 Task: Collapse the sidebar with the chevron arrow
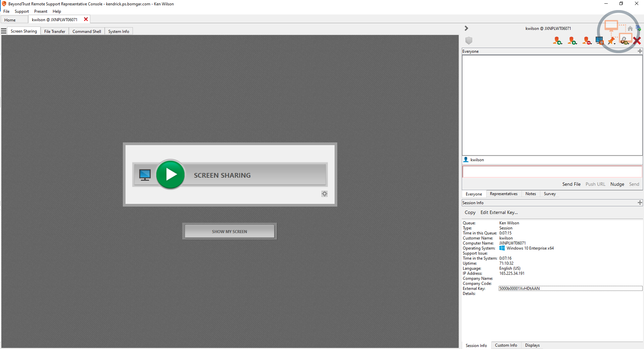click(x=466, y=28)
